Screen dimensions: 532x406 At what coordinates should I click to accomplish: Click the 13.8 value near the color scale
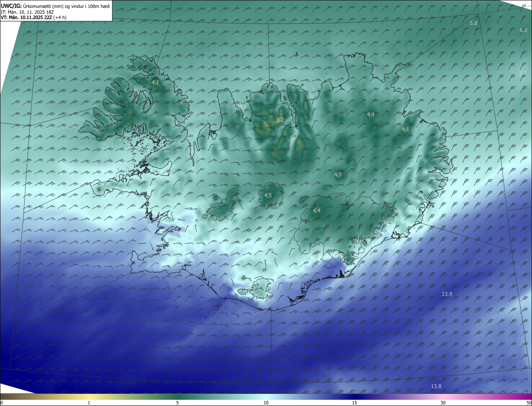tap(436, 386)
